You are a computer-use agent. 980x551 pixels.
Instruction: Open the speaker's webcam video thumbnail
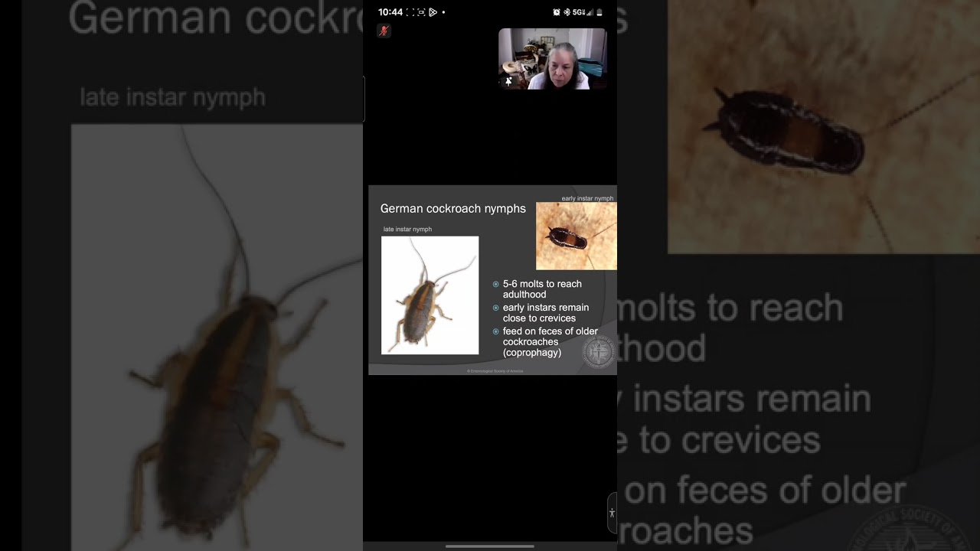coord(552,59)
